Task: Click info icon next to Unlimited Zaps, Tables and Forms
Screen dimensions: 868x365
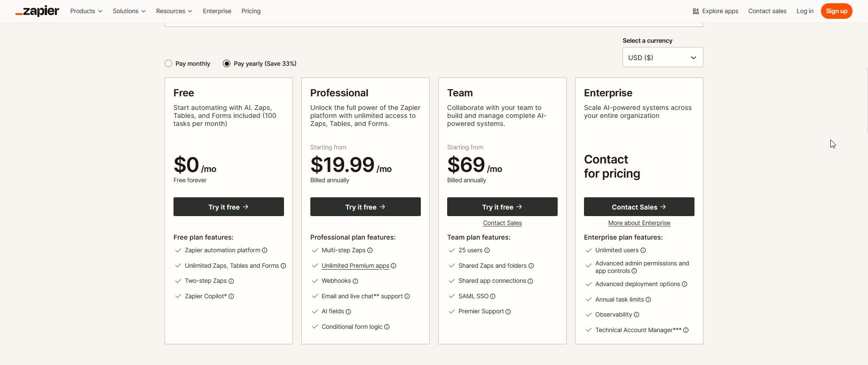Action: point(284,266)
